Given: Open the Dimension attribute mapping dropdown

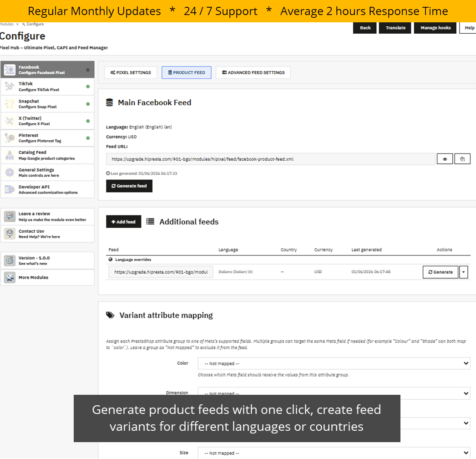Looking at the screenshot, I should tap(334, 393).
